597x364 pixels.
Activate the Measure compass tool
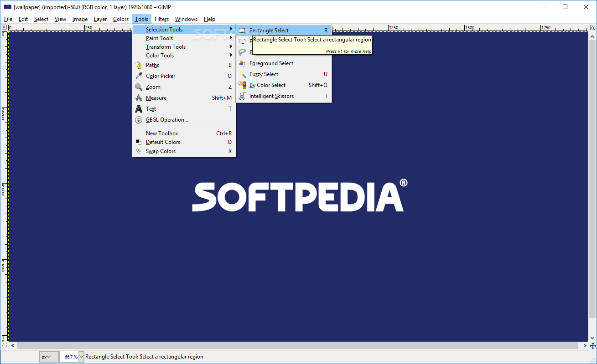[x=184, y=98]
